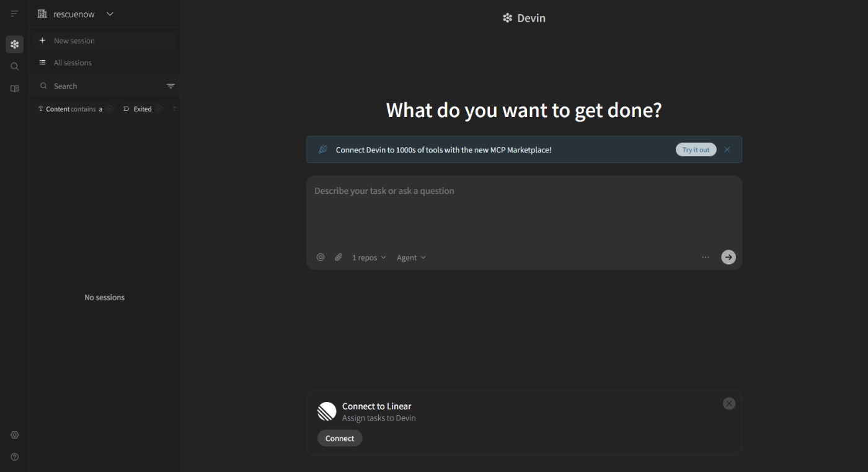Open more options ellipsis in prompt box
The height and width of the screenshot is (472, 868).
point(706,257)
